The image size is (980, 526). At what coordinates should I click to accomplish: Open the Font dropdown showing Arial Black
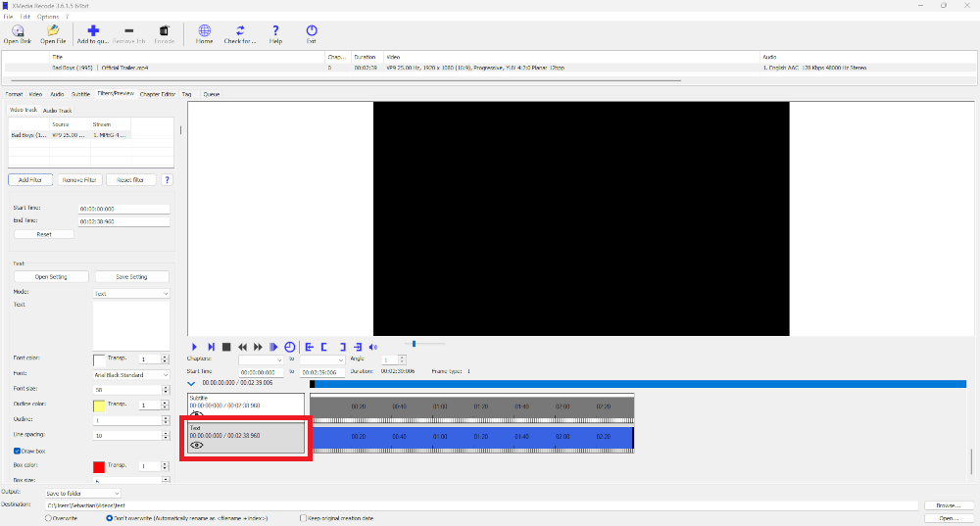[x=131, y=374]
